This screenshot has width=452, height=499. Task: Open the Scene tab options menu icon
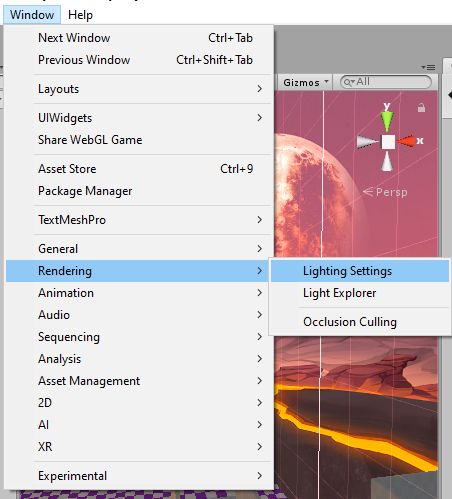[428, 68]
